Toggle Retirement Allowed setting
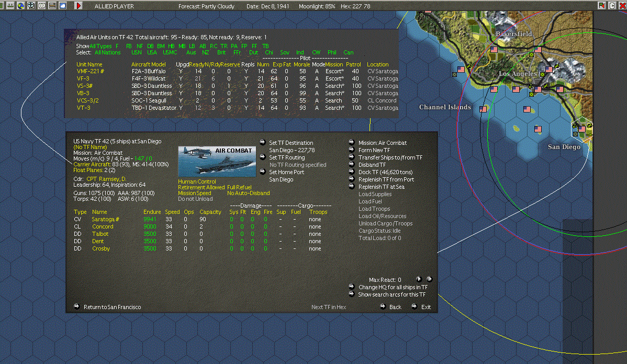 pyautogui.click(x=201, y=187)
